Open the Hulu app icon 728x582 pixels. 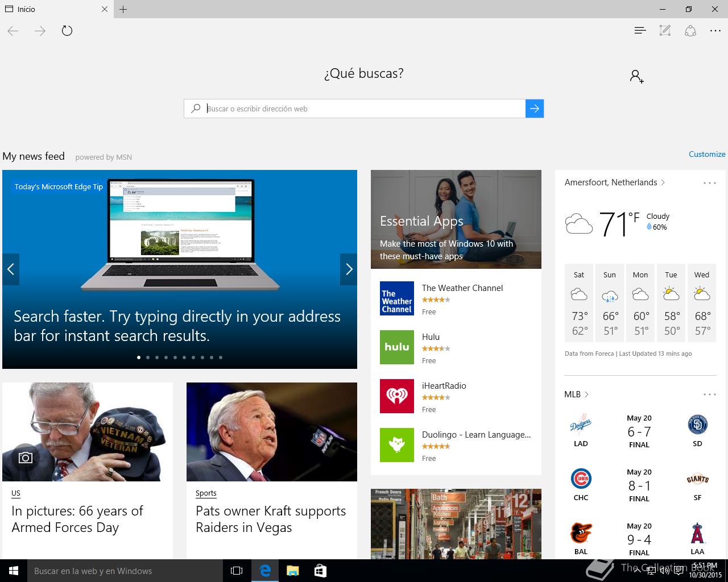[x=397, y=347]
